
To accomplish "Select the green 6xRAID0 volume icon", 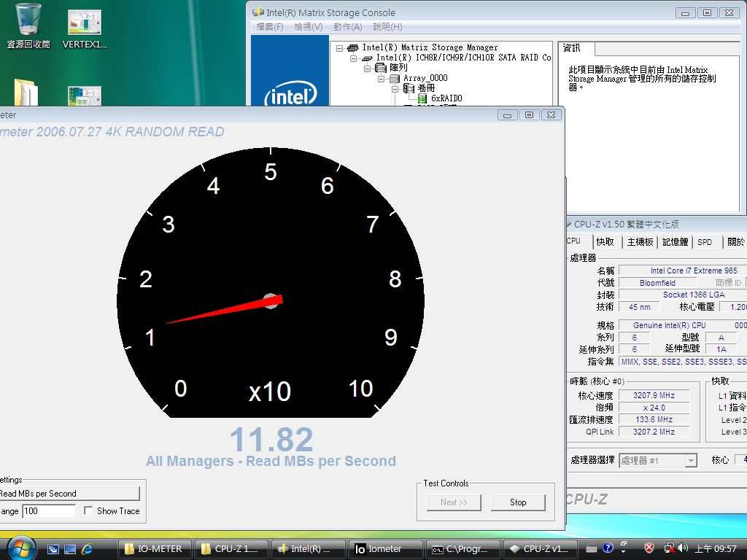I will pyautogui.click(x=422, y=98).
